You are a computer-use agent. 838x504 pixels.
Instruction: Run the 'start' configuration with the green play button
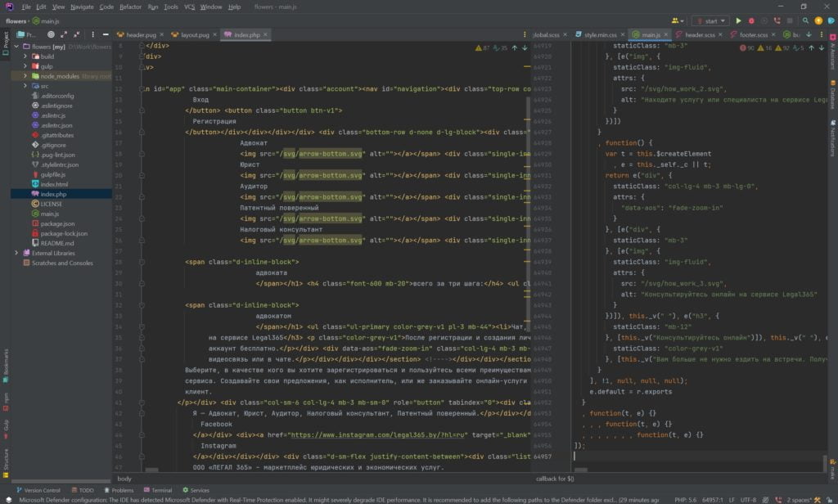(738, 20)
